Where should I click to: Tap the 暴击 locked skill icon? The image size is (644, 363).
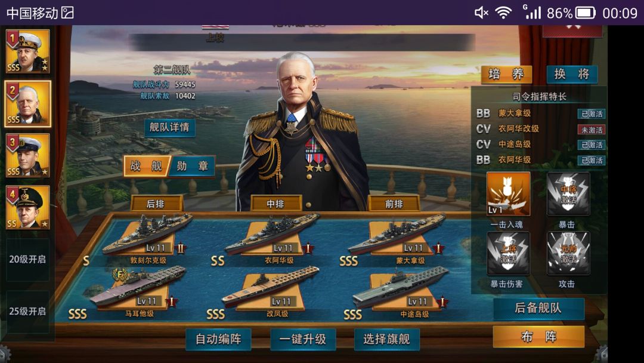pyautogui.click(x=568, y=193)
